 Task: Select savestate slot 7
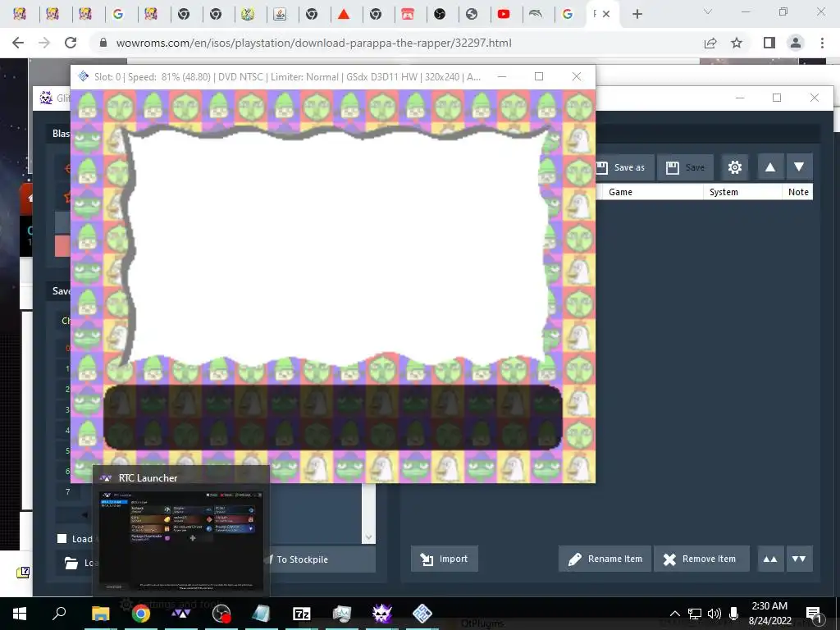click(x=67, y=491)
